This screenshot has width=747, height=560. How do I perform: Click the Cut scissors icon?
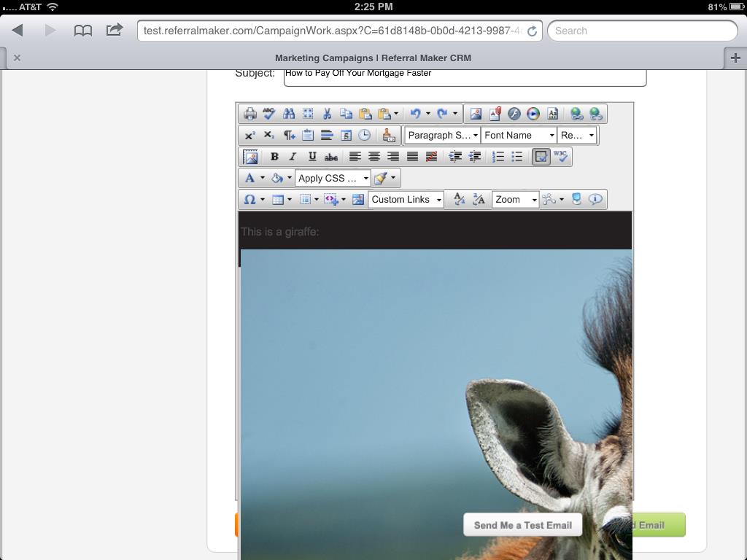tap(327, 114)
